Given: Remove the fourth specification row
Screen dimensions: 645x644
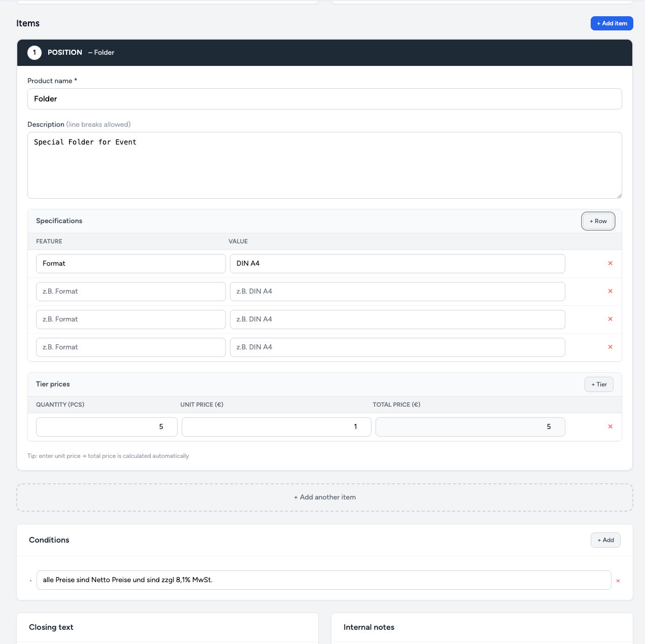Looking at the screenshot, I should point(610,347).
